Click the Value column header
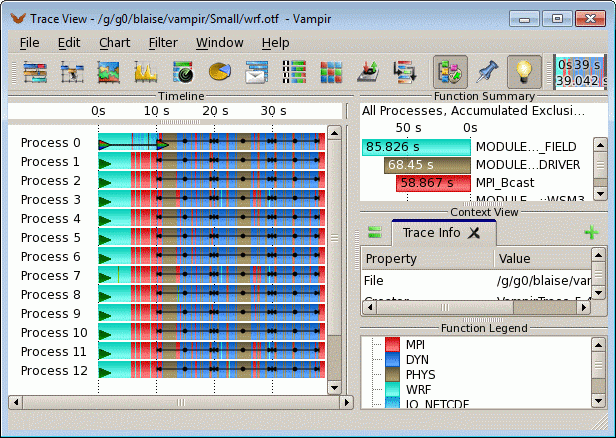Viewport: 616px width, 438px height. [543, 259]
